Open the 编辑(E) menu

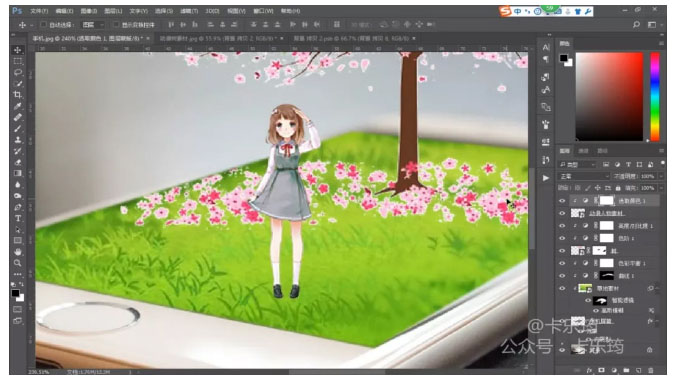pos(64,11)
